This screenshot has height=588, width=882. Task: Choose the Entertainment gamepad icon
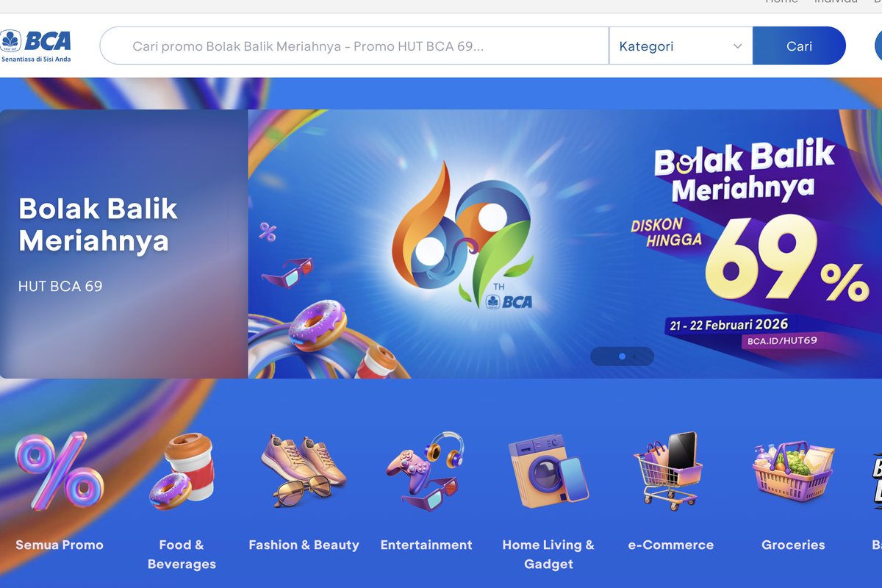426,470
